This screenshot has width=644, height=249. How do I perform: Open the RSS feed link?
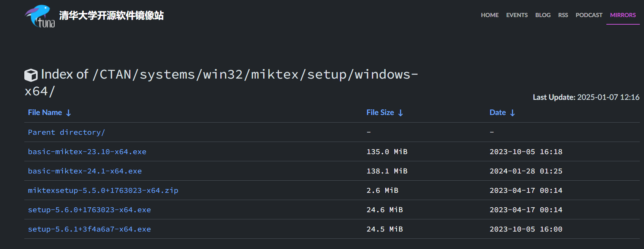(563, 15)
